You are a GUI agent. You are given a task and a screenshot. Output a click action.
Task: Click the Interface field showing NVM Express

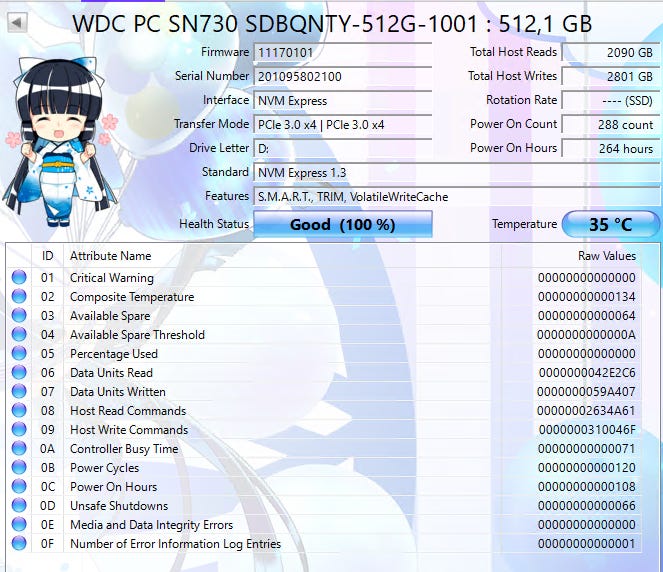pyautogui.click(x=342, y=101)
